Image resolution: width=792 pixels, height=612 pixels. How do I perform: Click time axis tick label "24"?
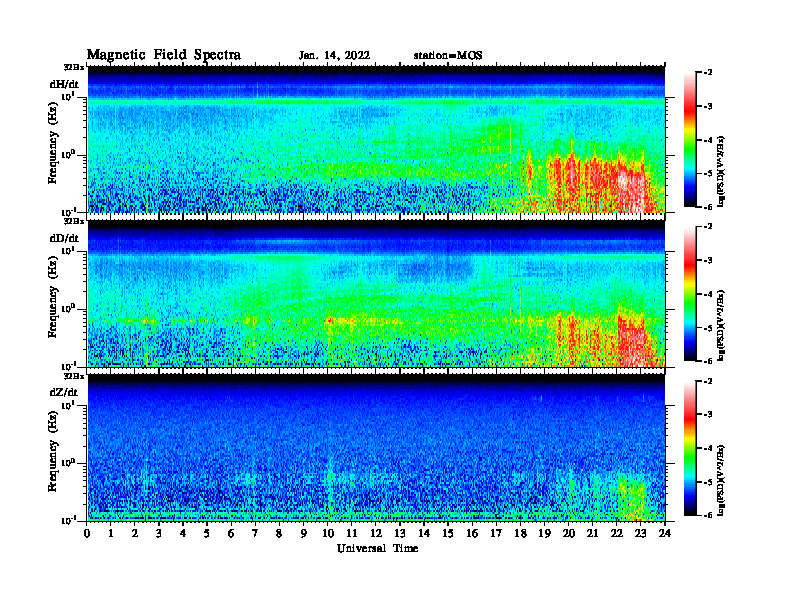(x=665, y=533)
